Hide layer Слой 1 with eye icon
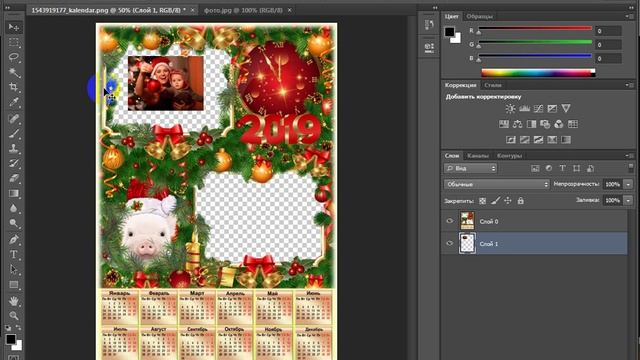 pyautogui.click(x=449, y=243)
